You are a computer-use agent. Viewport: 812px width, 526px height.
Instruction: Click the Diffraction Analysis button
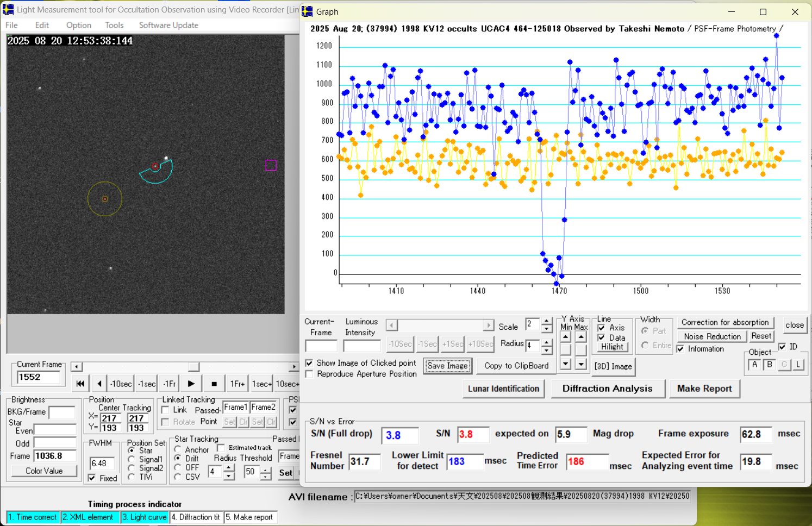607,389
